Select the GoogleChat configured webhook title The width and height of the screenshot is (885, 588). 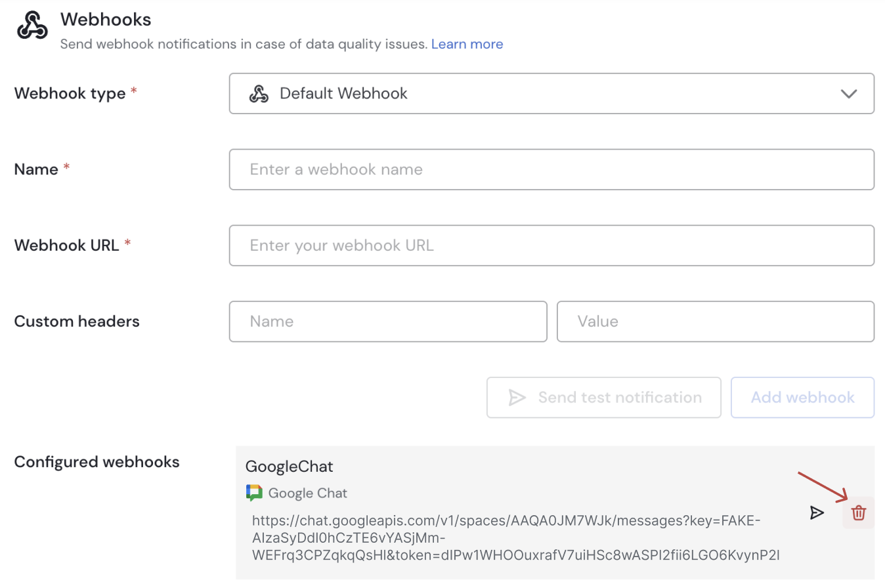[x=290, y=467]
